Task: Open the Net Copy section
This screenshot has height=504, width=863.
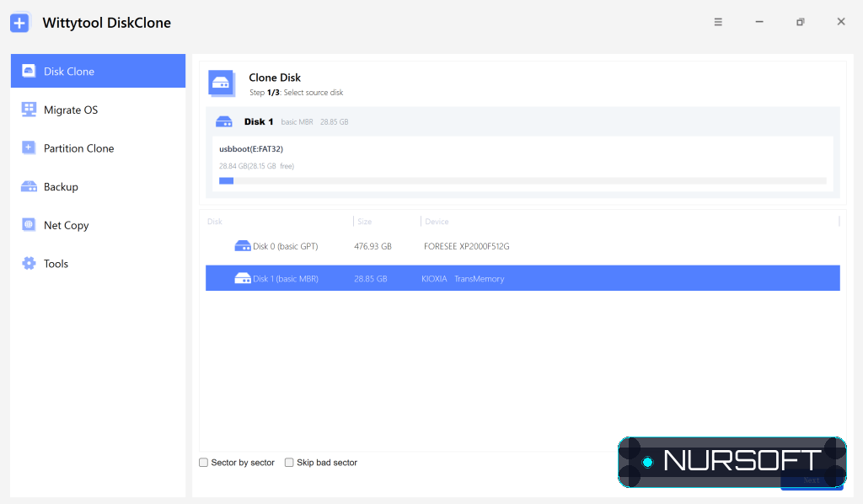Action: (x=98, y=225)
